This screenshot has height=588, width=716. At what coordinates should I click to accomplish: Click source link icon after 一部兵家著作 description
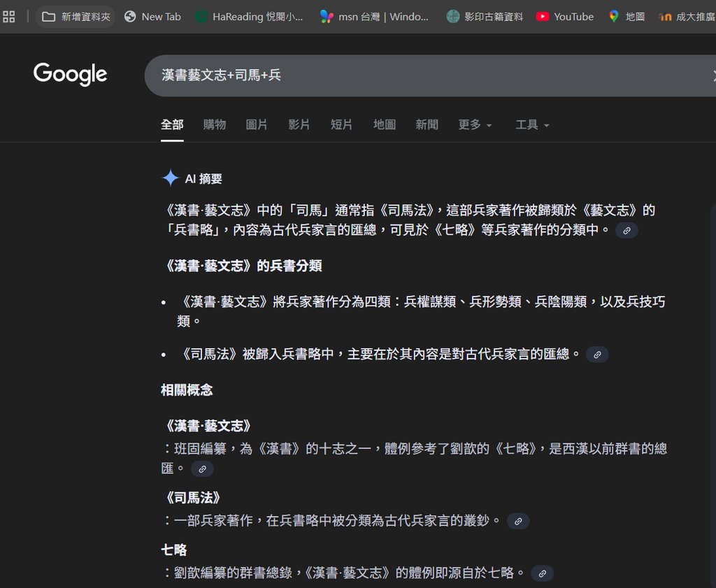517,522
